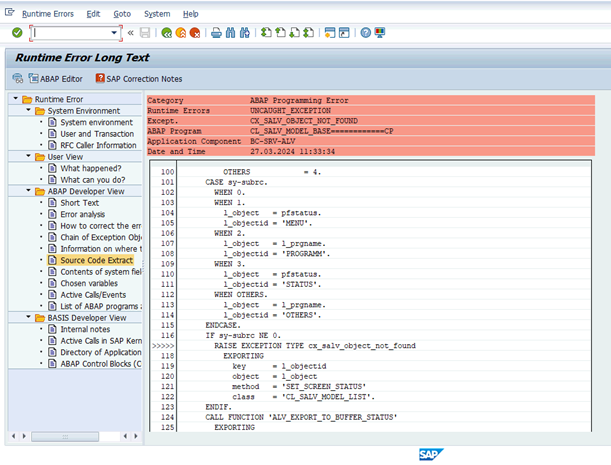Collapse the Runtime Error root folder
The width and height of the screenshot is (611, 465).
(x=15, y=99)
